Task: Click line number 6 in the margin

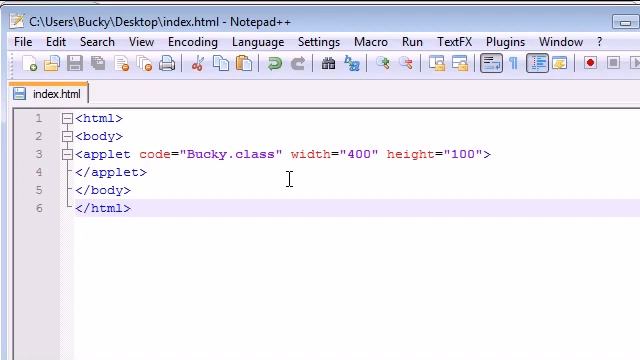Action: tap(39, 208)
